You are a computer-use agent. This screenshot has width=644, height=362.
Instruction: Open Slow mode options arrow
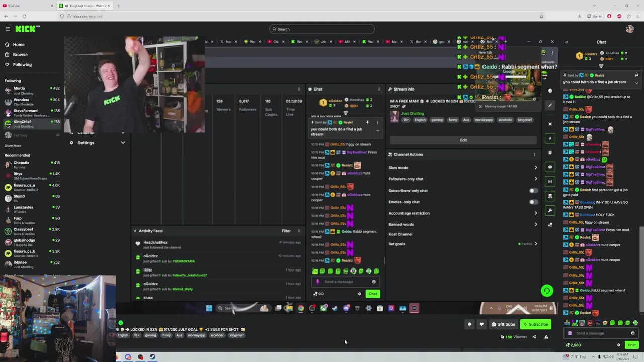535,168
